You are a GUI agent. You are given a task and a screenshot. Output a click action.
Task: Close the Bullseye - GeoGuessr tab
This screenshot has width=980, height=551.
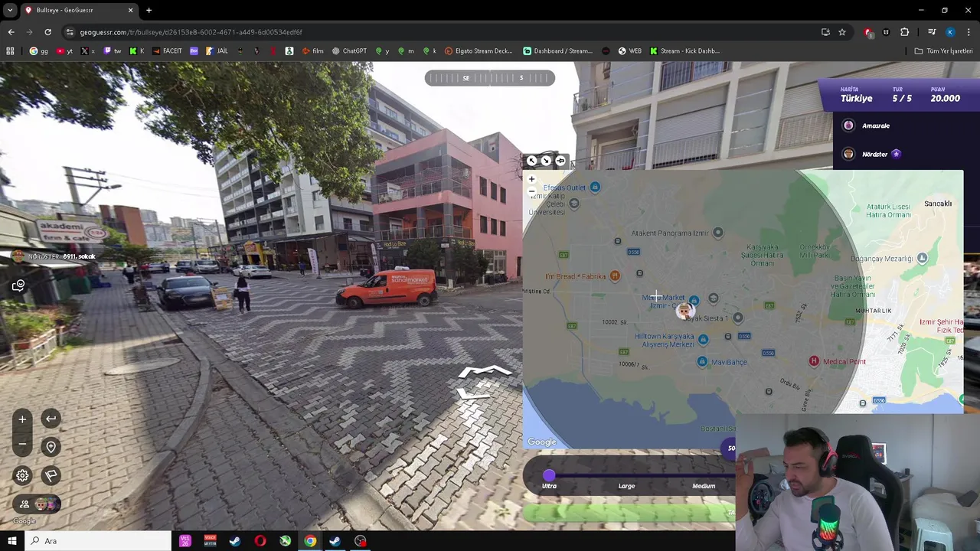130,10
